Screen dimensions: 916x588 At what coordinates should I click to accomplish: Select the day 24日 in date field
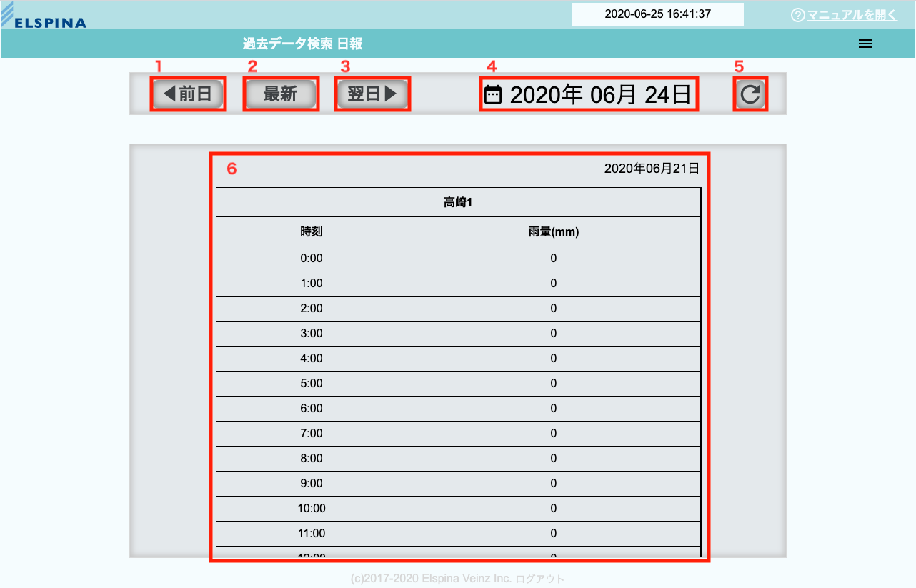(x=667, y=95)
